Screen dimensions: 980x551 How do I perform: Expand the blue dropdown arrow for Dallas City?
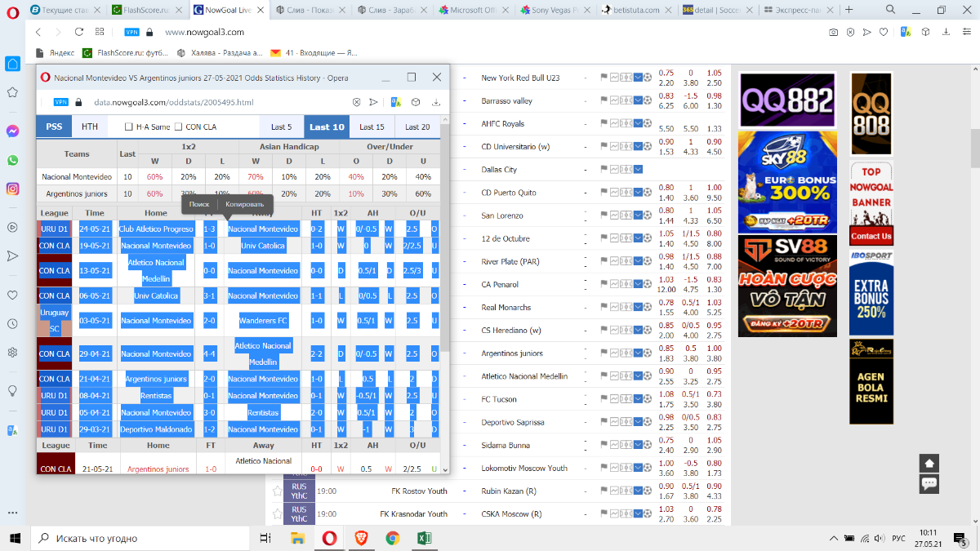click(638, 170)
